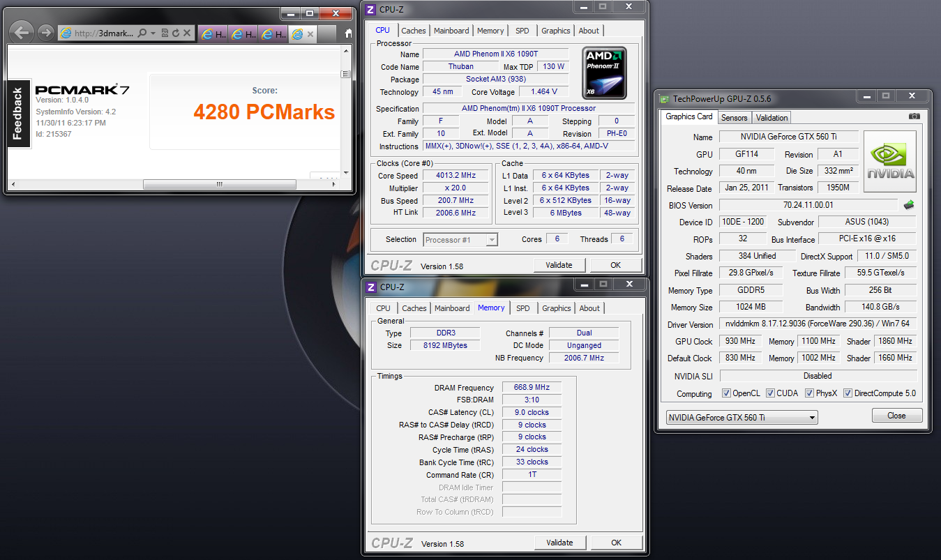
Task: Open About tab in the upper CPU-Z window
Action: point(589,31)
